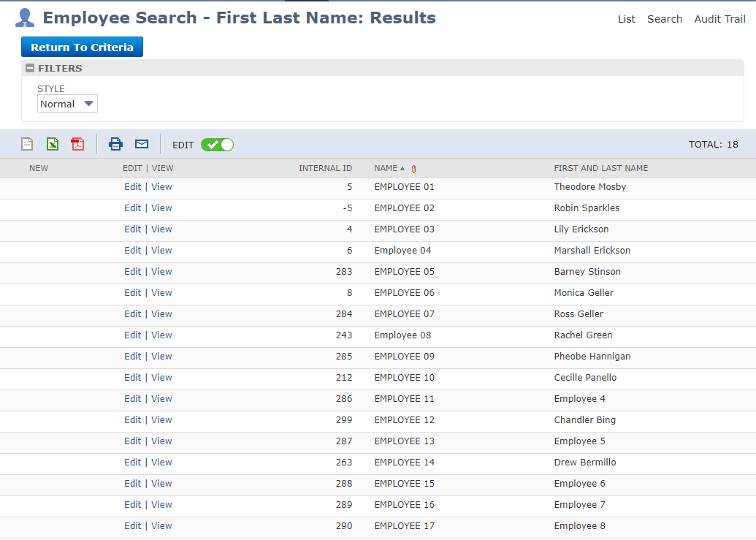
Task: View the EMPLOYEE 13 record
Action: 161,441
